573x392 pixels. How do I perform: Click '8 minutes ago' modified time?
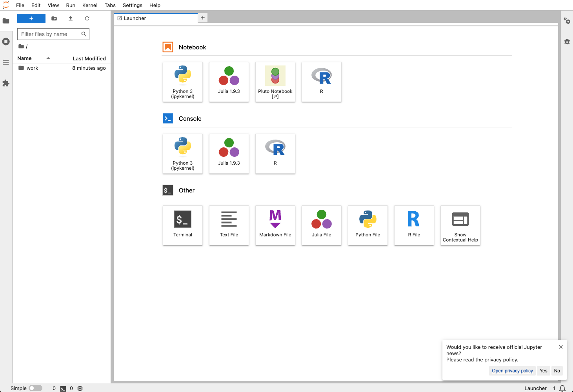coord(89,68)
